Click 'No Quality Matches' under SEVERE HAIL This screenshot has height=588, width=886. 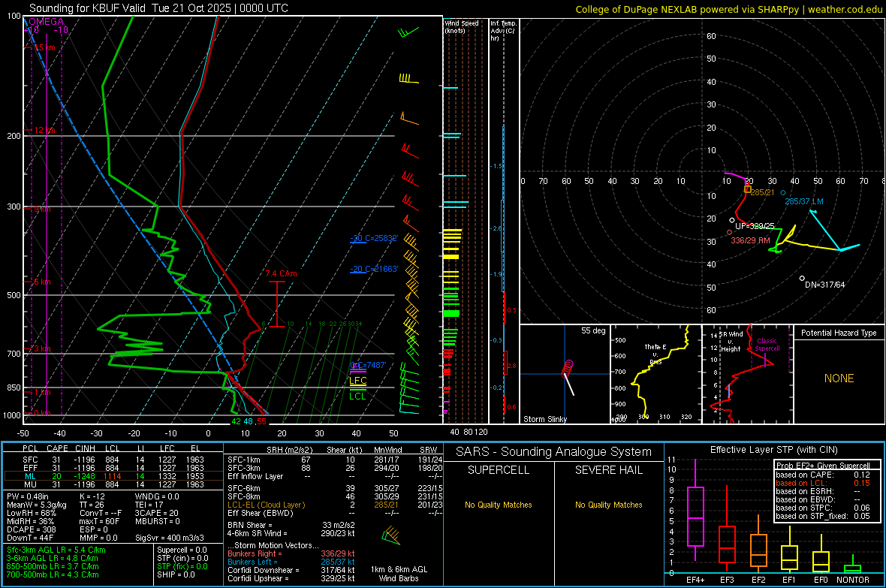[x=608, y=505]
